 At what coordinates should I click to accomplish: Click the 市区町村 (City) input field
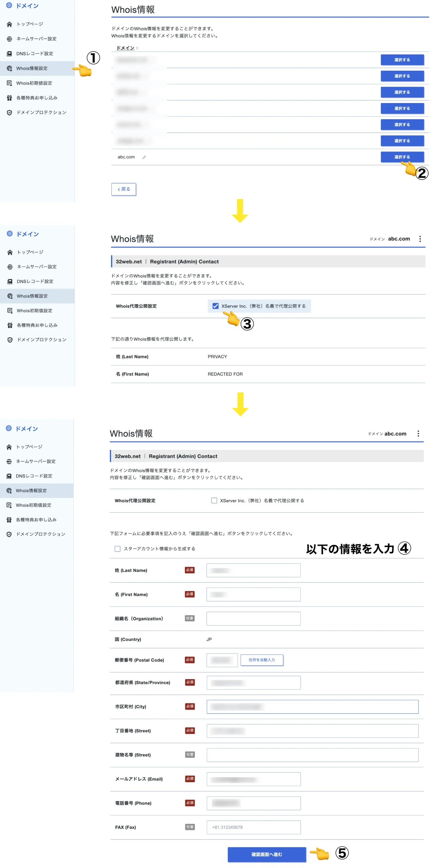pyautogui.click(x=313, y=707)
